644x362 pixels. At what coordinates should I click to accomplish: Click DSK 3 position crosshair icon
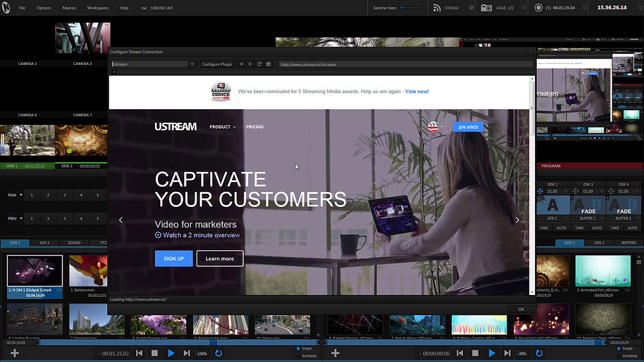tap(576, 191)
